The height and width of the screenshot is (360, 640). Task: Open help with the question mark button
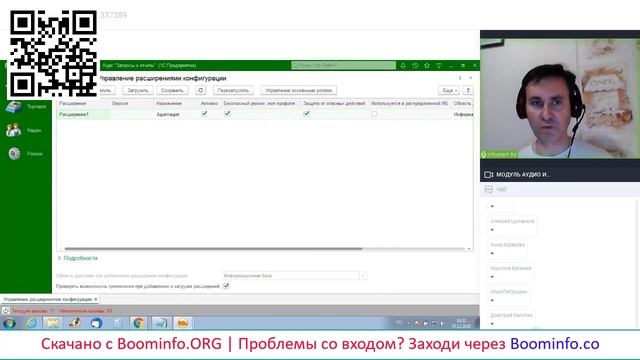coord(468,90)
